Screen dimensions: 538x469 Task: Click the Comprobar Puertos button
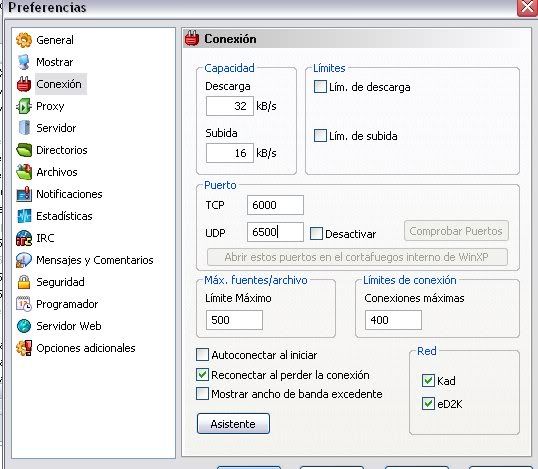pyautogui.click(x=456, y=231)
